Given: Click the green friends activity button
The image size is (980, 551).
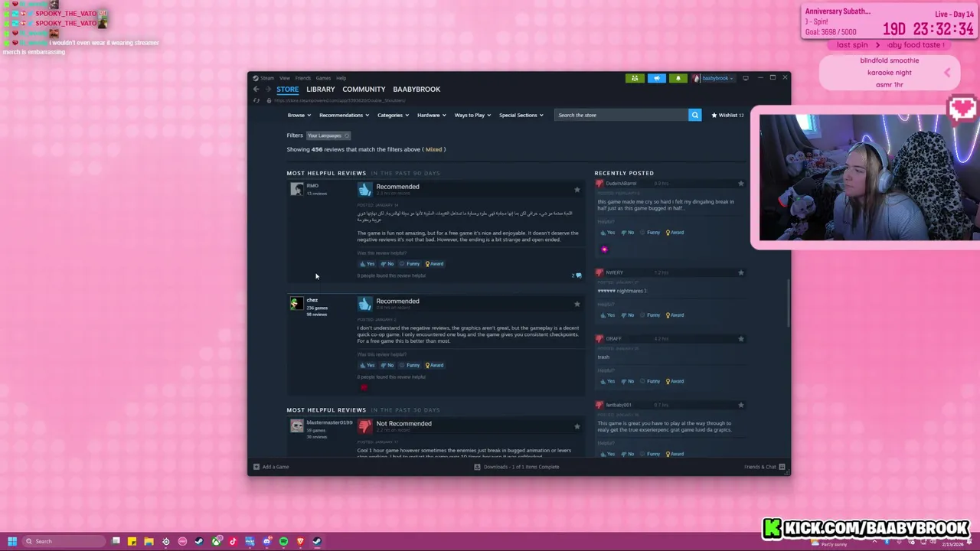Looking at the screenshot, I should click(635, 78).
